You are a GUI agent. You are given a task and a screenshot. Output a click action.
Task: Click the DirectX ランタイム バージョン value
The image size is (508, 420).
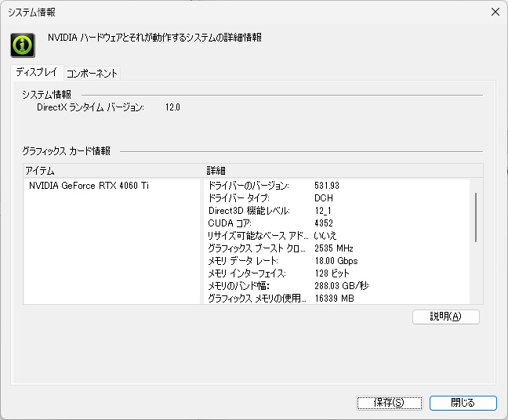coord(172,107)
